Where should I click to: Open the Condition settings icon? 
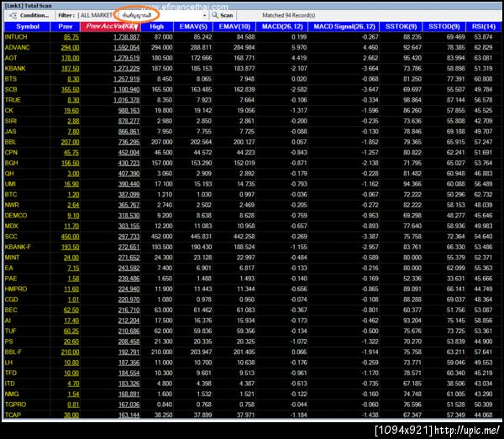pos(13,15)
